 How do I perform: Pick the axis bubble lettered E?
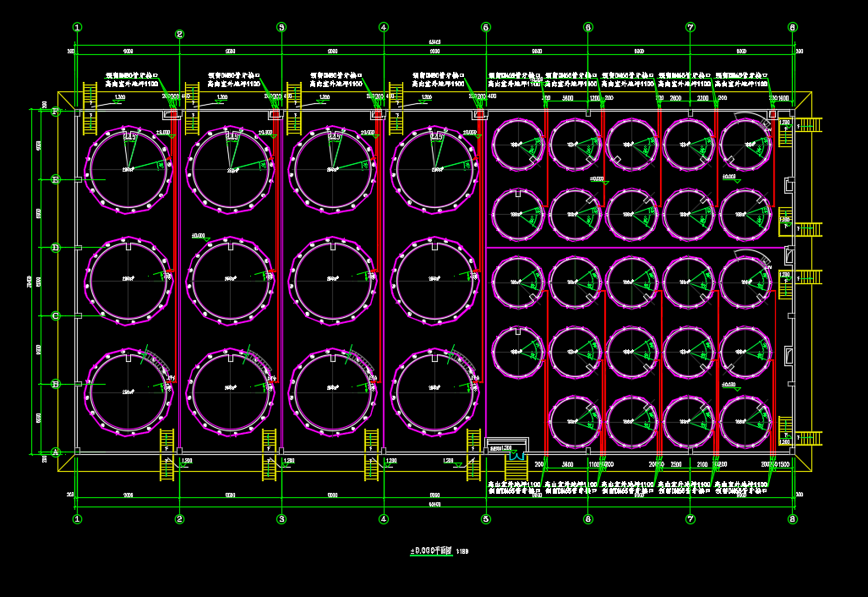click(x=55, y=179)
